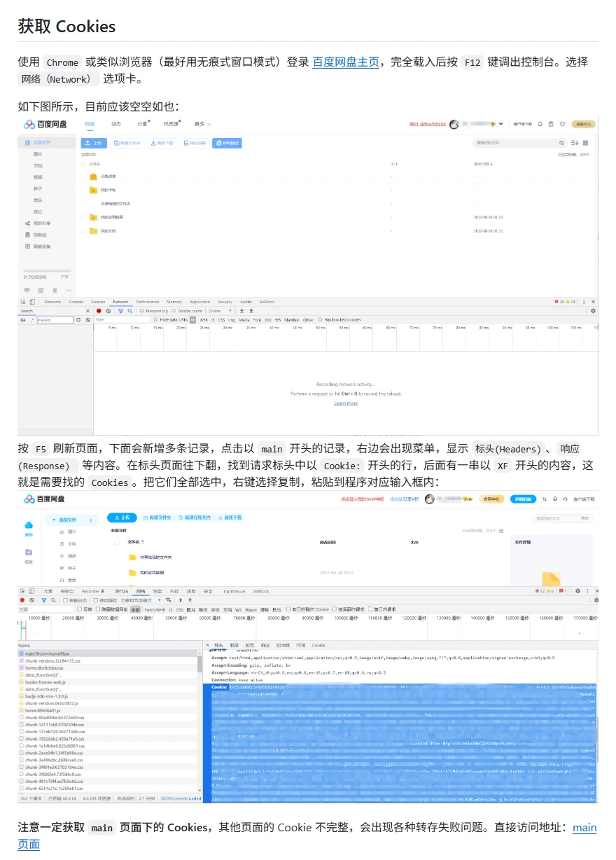616x860 pixels.
Task: Click the clear log icon in second DevTools
Action: (x=31, y=600)
